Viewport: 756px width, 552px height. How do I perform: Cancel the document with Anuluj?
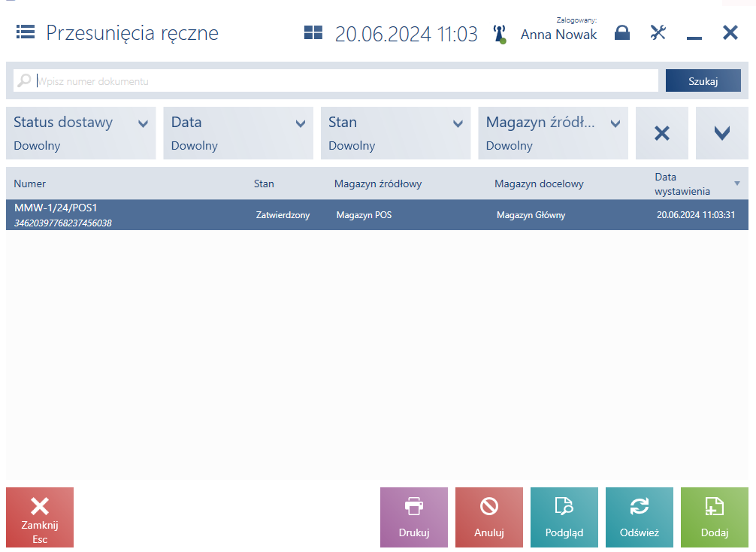pos(489,517)
